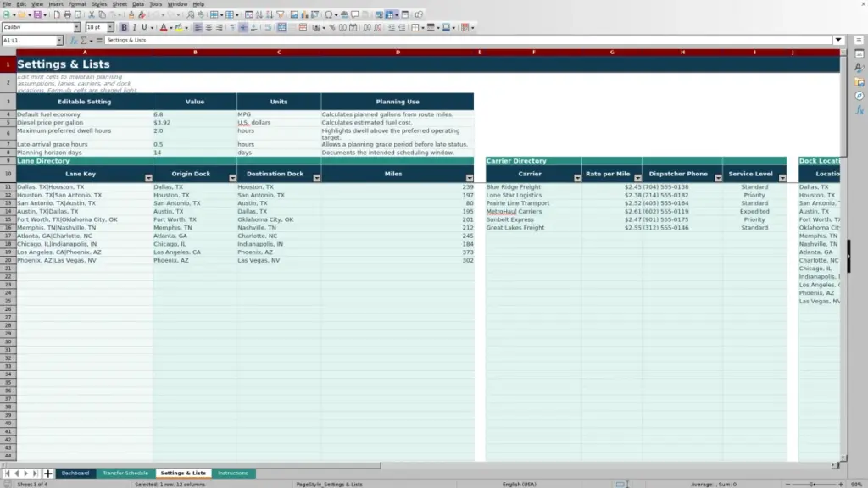868x488 pixels.
Task: Open the Miles filter dropdown
Action: tap(470, 178)
